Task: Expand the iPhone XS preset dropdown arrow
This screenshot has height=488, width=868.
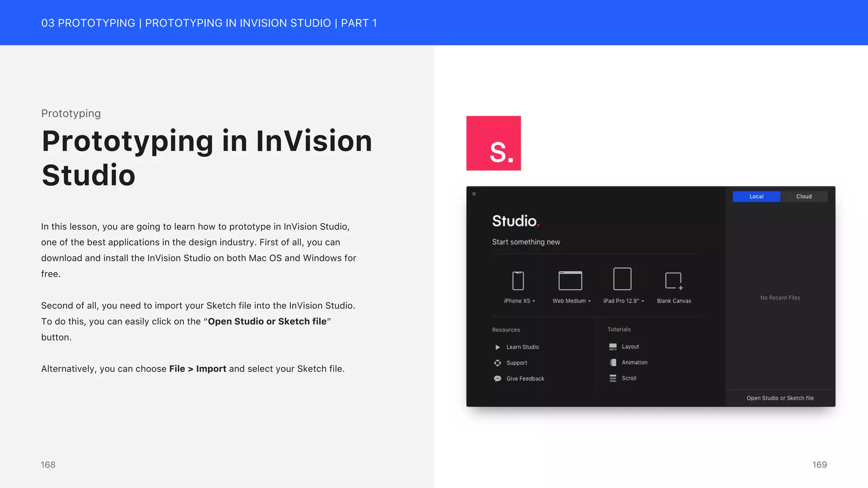Action: [x=534, y=301]
